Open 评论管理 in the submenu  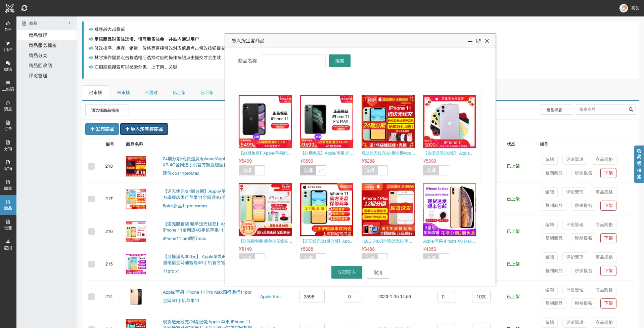pos(47,76)
